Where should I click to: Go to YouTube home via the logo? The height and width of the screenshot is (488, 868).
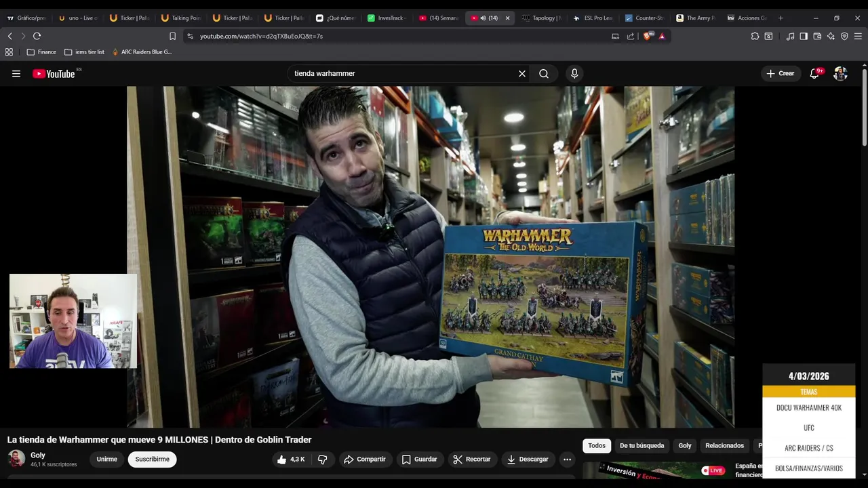click(x=54, y=74)
